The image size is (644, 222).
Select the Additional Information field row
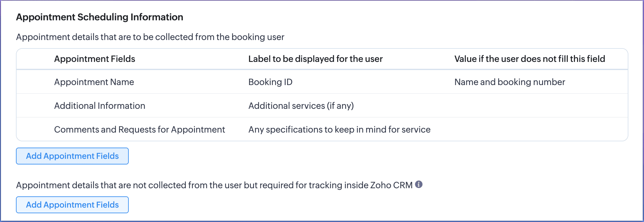[x=322, y=106]
